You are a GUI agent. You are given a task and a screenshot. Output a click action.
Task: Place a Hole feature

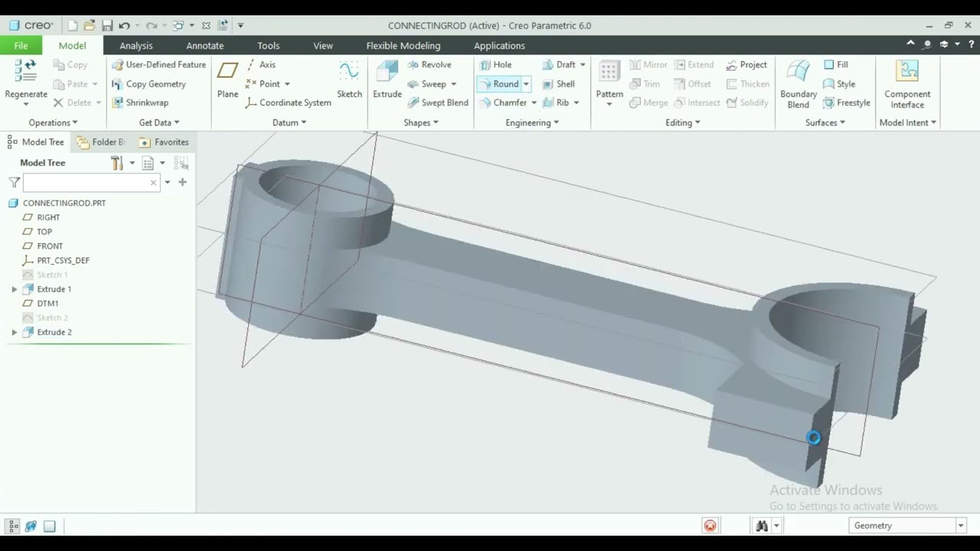pos(495,65)
